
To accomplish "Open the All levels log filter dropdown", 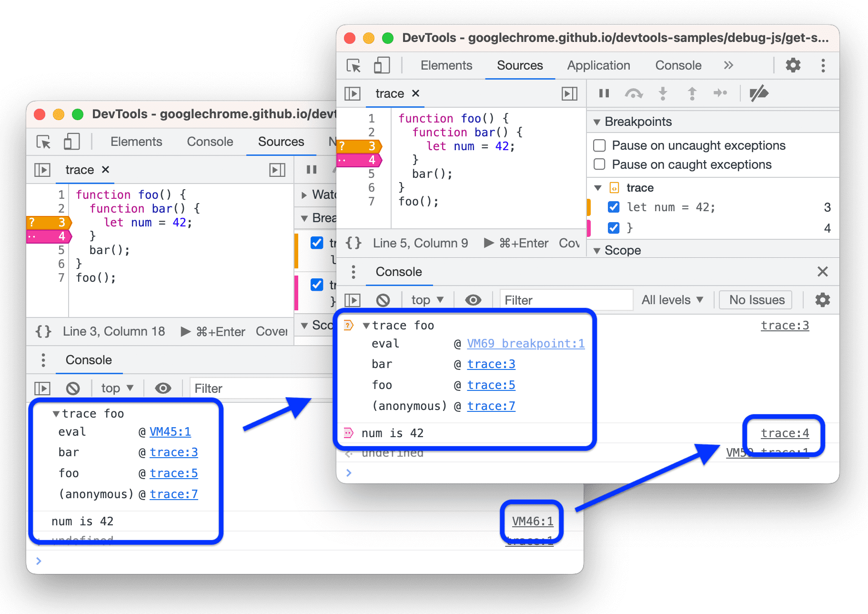I will click(672, 300).
